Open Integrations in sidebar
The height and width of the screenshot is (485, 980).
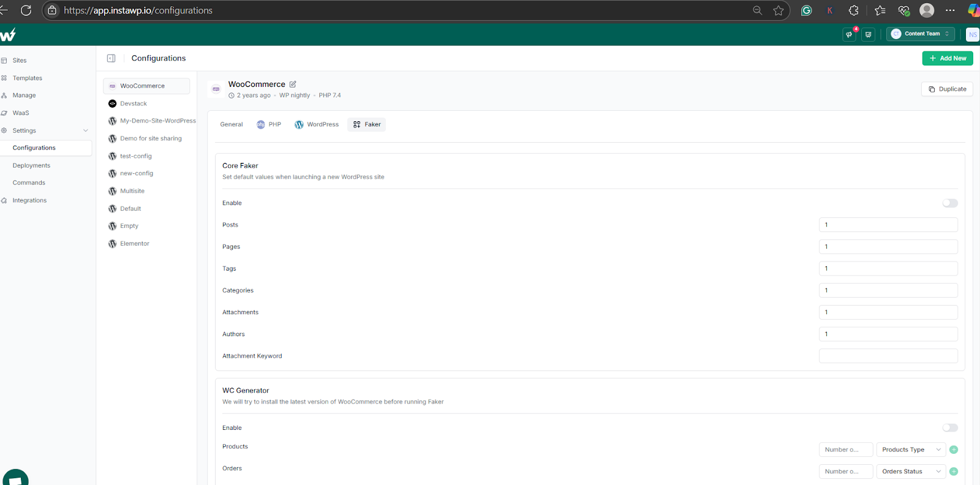tap(29, 200)
